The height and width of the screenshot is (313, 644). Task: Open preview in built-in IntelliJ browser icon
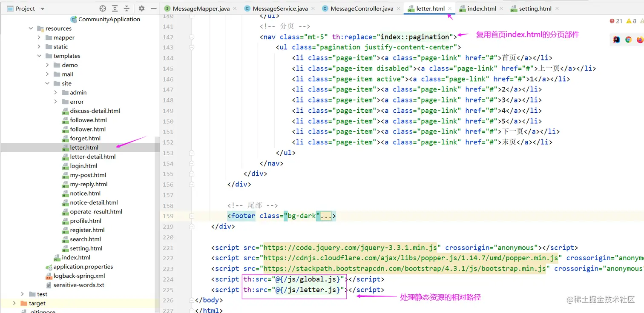[616, 40]
